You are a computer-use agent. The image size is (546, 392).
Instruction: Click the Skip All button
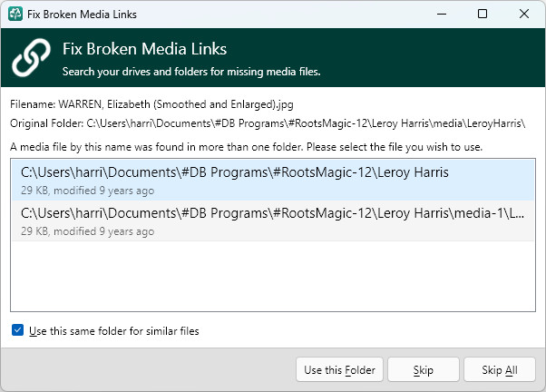[500, 369]
